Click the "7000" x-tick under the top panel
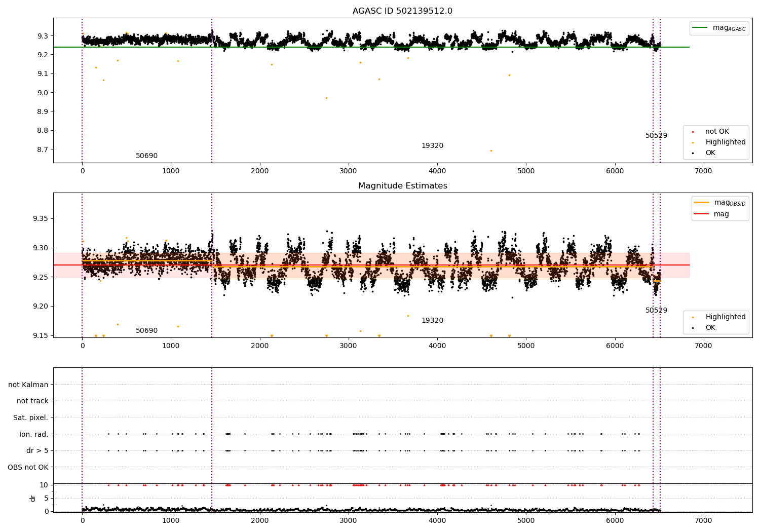The width and height of the screenshot is (760, 532). coord(703,171)
